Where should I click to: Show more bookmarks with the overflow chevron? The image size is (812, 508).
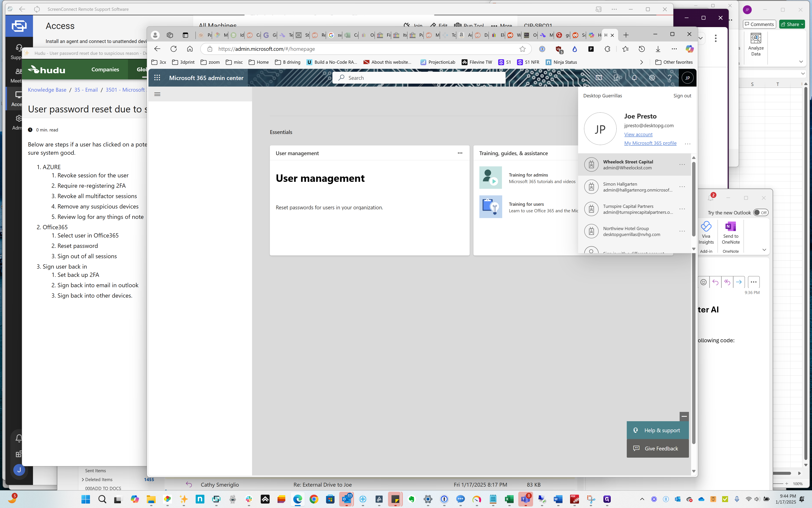coord(641,62)
